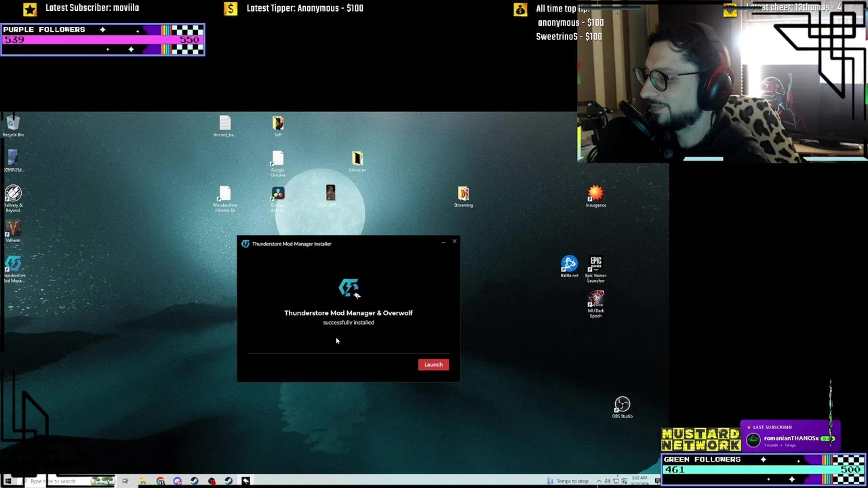868x488 pixels.
Task: Select the image file icon below Recycle Bin
Action: tap(13, 161)
